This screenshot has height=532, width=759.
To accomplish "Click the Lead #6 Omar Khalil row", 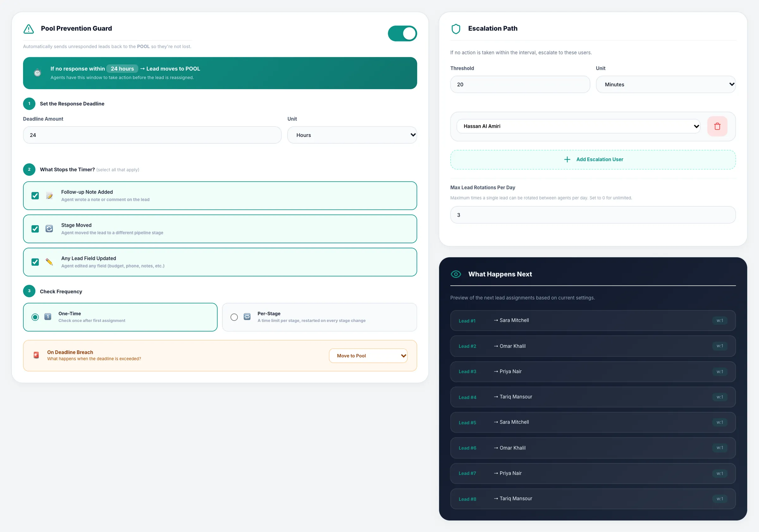I will (x=593, y=448).
